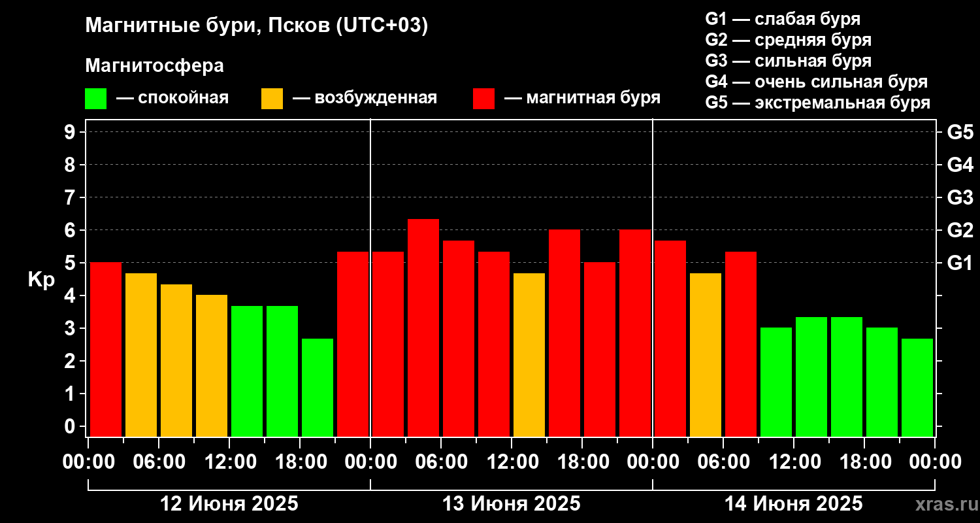
Task: Click the red bar on 13 June 15:00–18:00
Action: 564,333
